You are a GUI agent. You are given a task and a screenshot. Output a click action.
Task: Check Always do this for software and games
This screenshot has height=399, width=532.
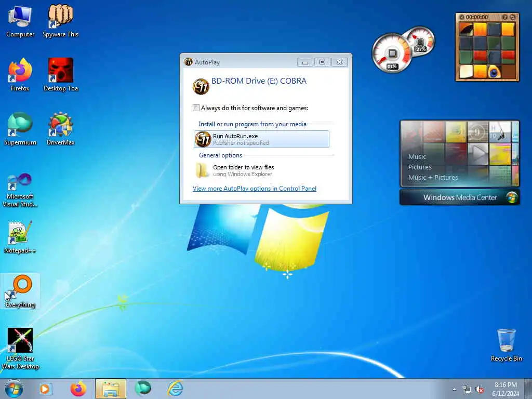pos(196,108)
